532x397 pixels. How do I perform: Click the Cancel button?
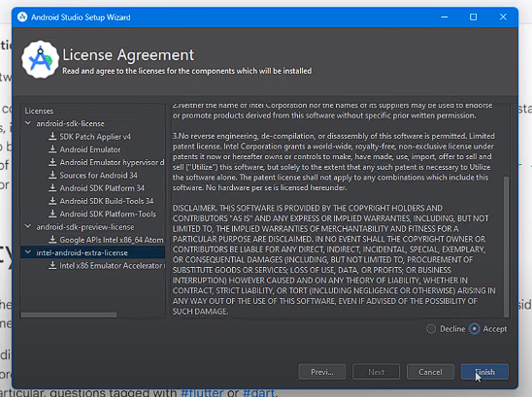[430, 372]
